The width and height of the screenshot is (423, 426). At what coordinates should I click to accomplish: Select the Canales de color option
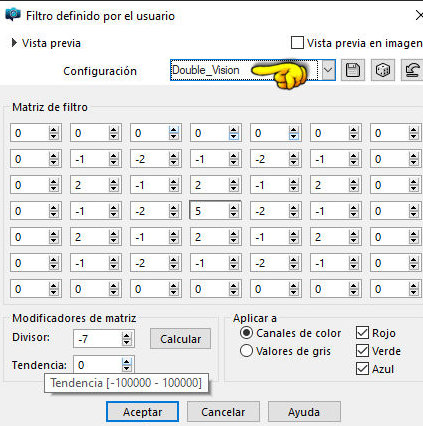[x=246, y=333]
